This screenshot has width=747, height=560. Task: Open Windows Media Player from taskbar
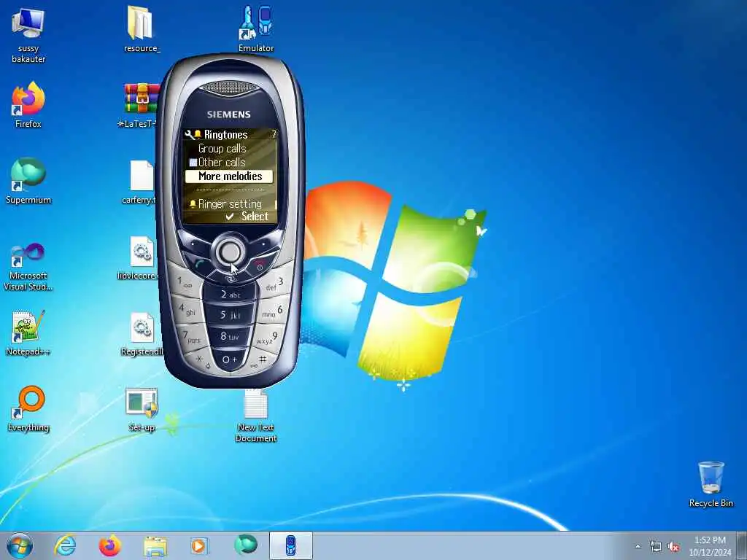point(199,545)
